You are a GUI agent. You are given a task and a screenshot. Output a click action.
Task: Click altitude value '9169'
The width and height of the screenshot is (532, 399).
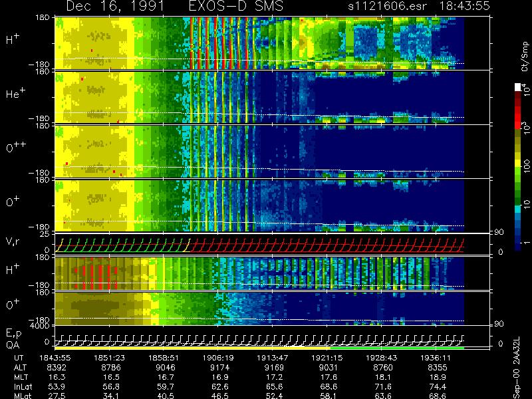(274, 368)
